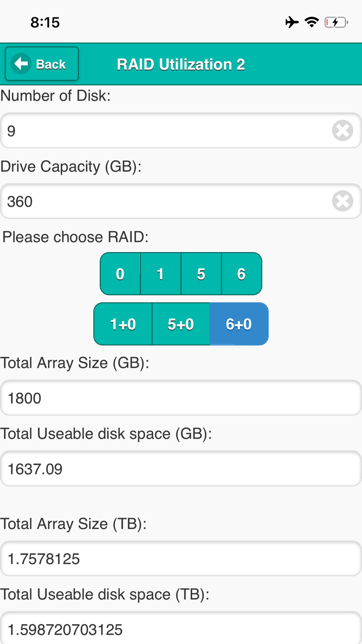The image size is (362, 644).
Task: Tap the battery charging icon
Action: click(336, 22)
